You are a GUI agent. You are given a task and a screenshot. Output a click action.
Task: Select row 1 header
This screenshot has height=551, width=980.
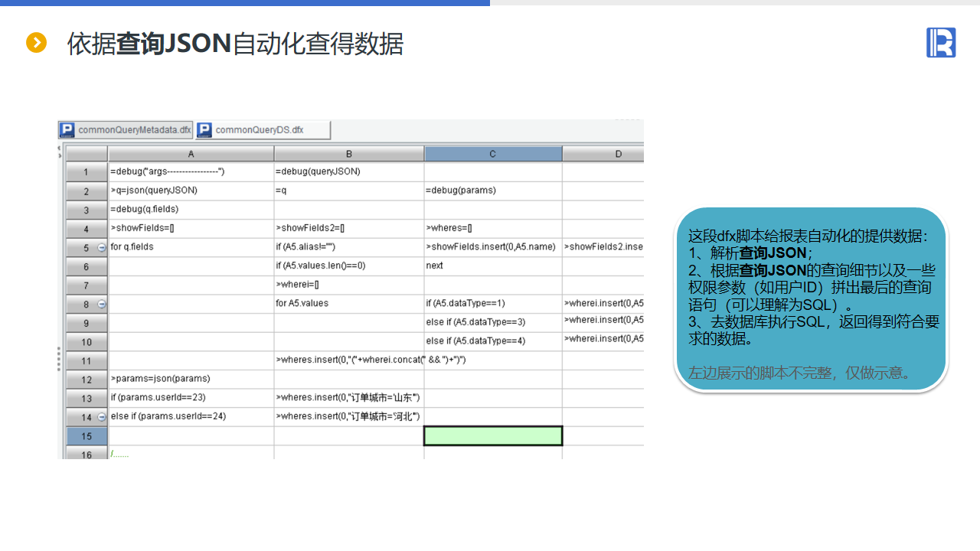tap(87, 172)
